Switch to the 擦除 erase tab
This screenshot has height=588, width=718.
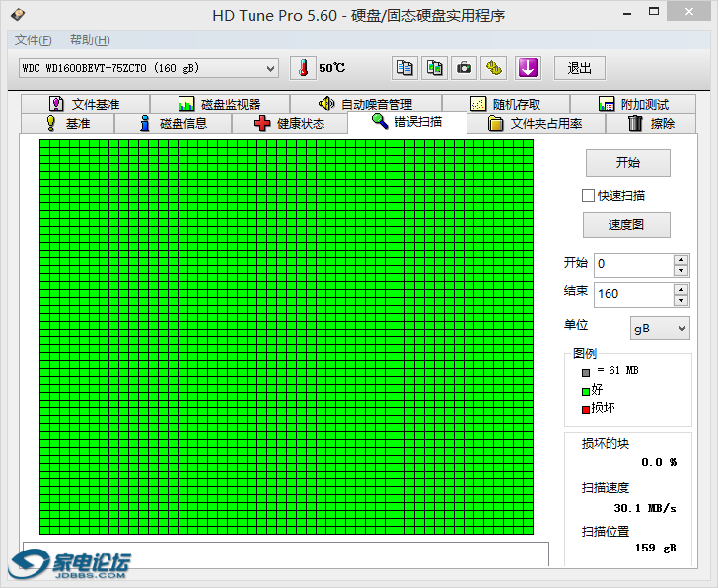pyautogui.click(x=651, y=123)
